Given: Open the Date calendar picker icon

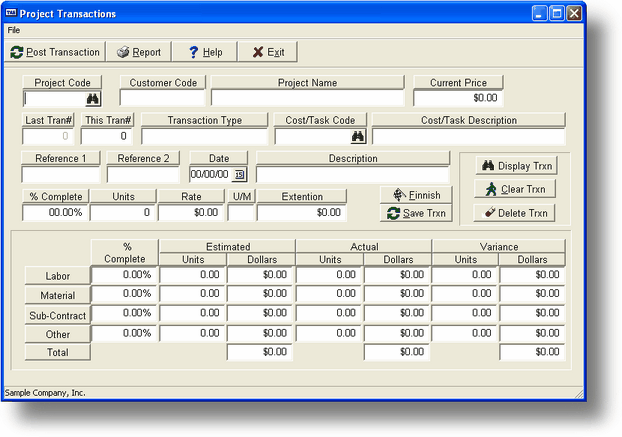Looking at the screenshot, I should (x=239, y=174).
